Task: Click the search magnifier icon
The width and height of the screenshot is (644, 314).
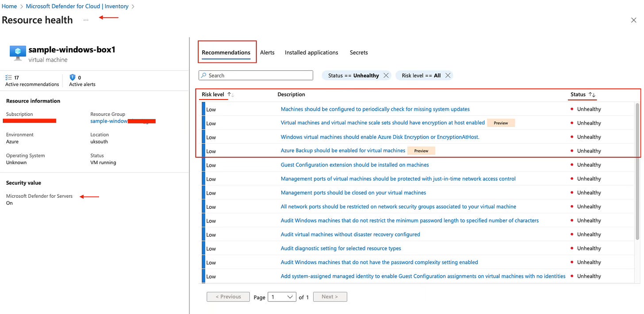Action: coord(204,76)
